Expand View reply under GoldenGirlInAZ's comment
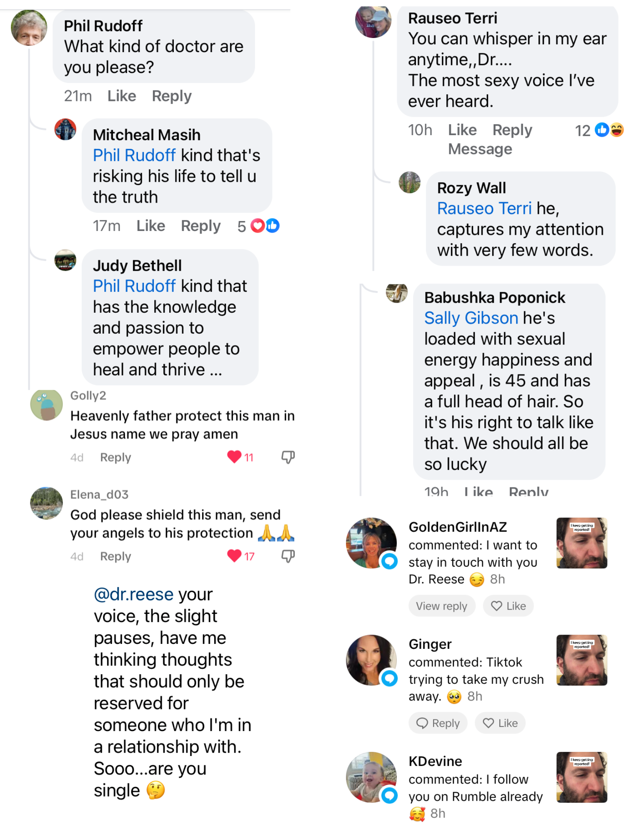Viewport: 644px width, 834px height. click(441, 606)
